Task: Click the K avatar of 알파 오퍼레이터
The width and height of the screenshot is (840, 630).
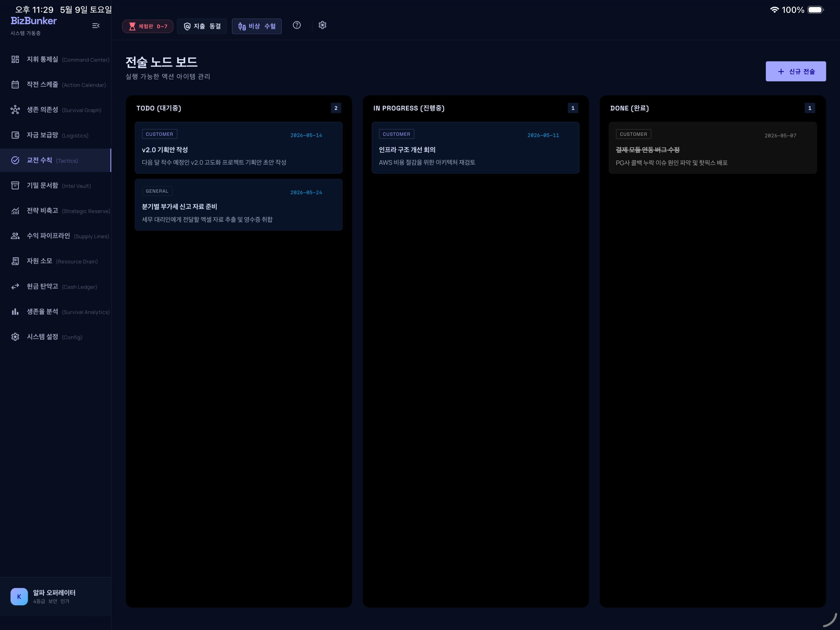Action: [x=19, y=596]
